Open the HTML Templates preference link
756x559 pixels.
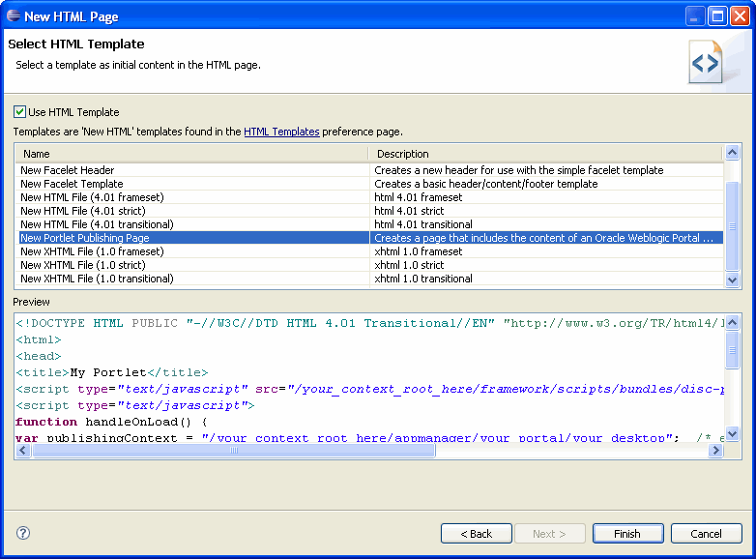(281, 132)
